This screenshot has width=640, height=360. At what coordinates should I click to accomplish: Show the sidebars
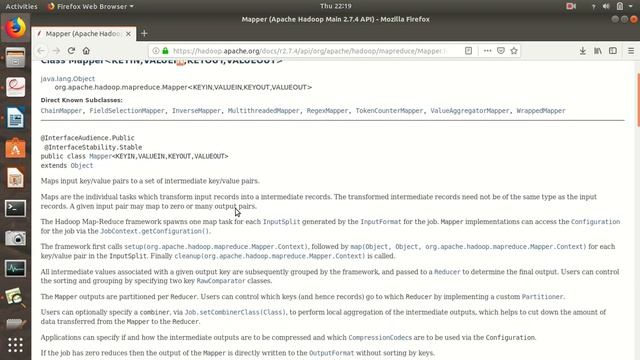[x=613, y=51]
